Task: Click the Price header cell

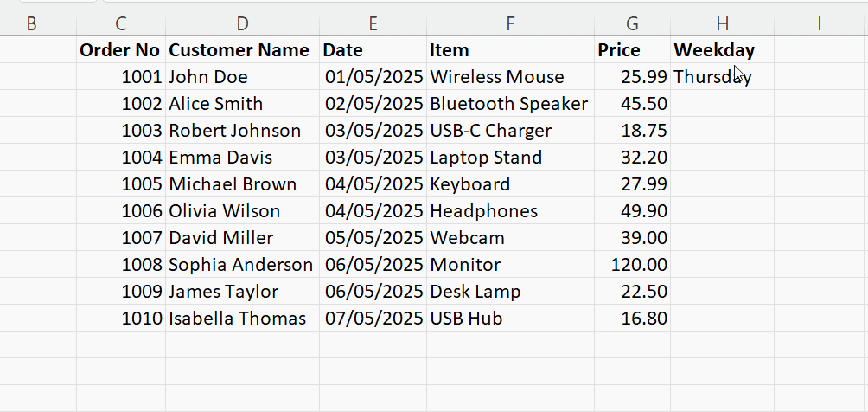Action: tap(632, 50)
